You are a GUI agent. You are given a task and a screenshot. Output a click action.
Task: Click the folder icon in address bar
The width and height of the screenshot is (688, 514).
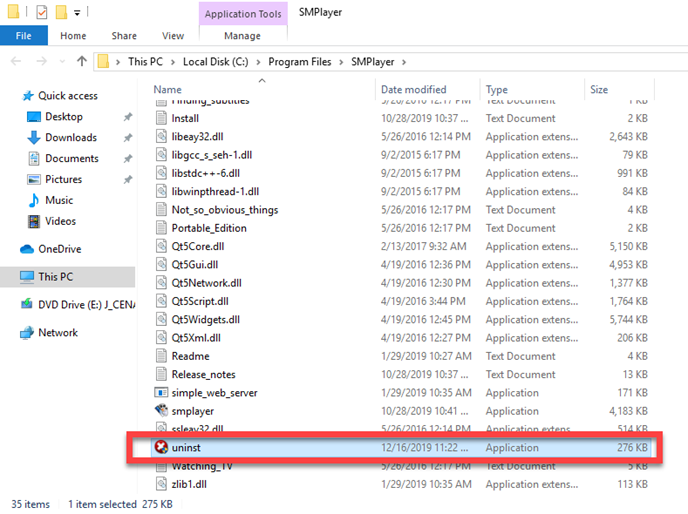103,61
